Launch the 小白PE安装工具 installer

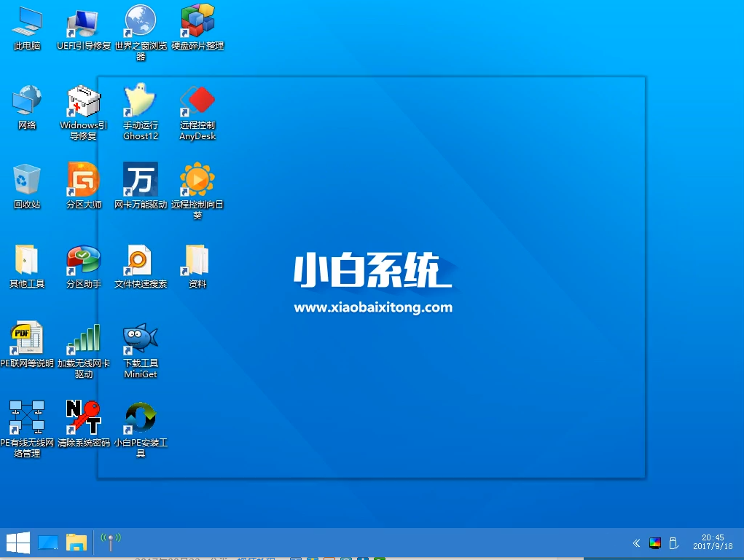[140, 417]
